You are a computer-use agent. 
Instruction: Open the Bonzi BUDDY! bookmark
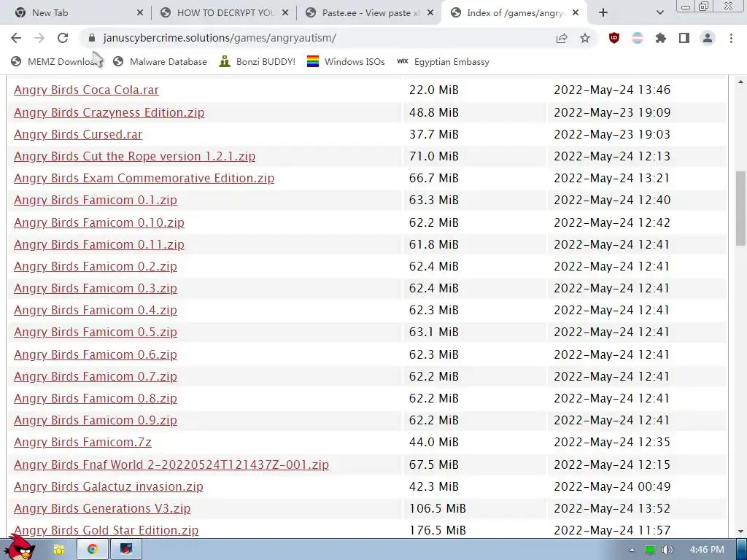pyautogui.click(x=258, y=61)
